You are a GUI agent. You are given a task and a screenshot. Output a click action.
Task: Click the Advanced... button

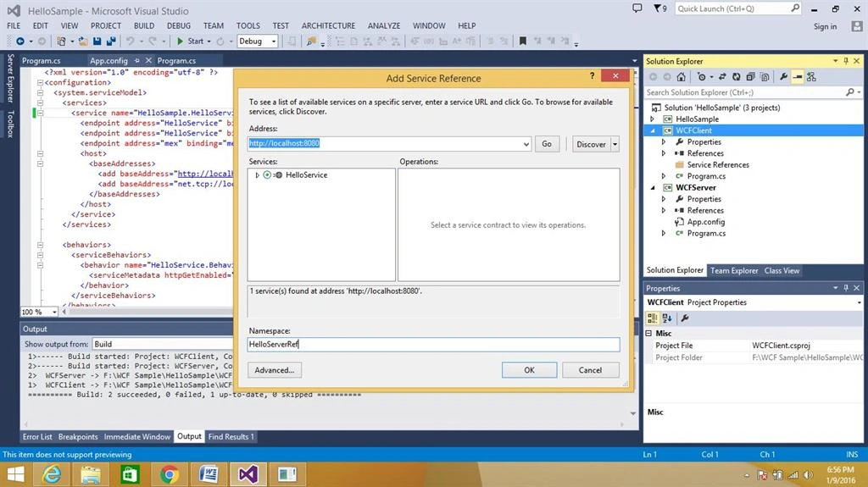275,370
